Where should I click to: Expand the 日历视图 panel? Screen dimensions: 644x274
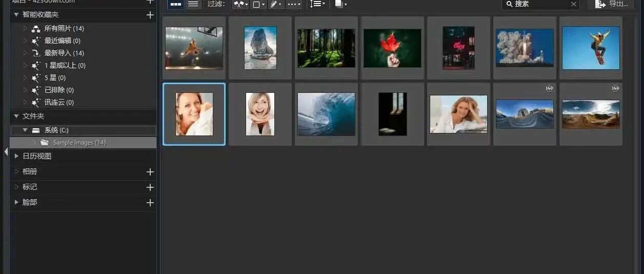coord(16,156)
